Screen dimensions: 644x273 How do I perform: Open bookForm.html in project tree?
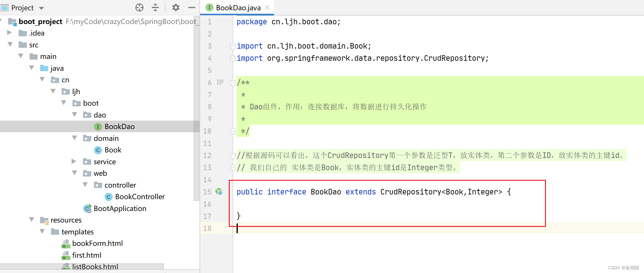click(x=97, y=243)
